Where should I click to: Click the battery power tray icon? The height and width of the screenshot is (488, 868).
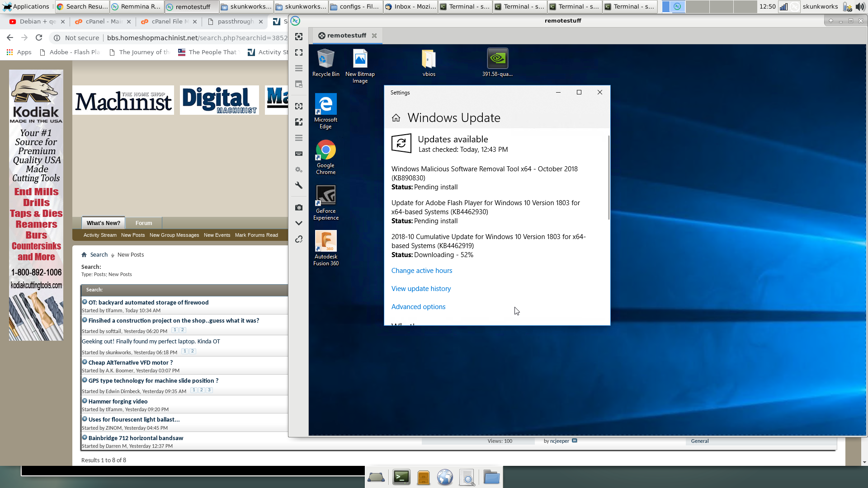click(x=847, y=7)
